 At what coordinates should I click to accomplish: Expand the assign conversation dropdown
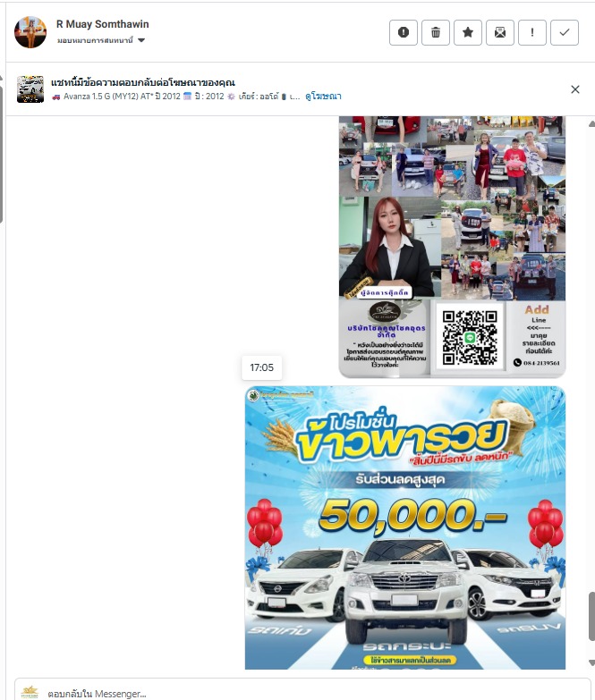pos(101,40)
